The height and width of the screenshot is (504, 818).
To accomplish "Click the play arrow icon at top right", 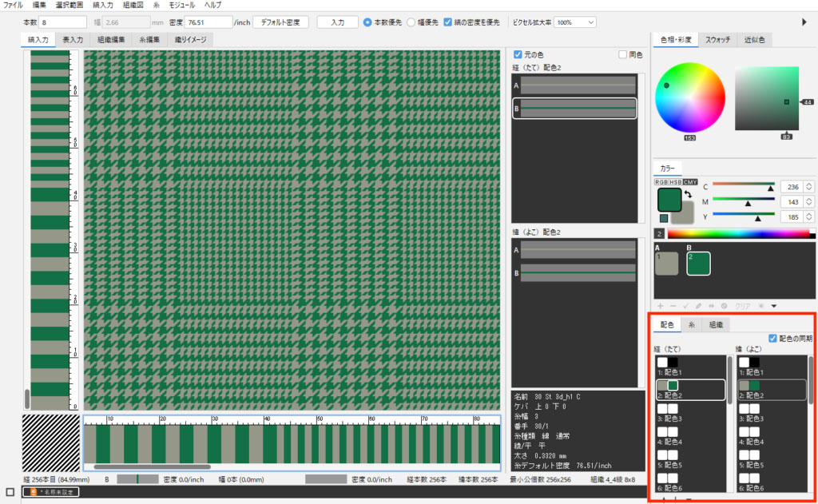I will 804,22.
